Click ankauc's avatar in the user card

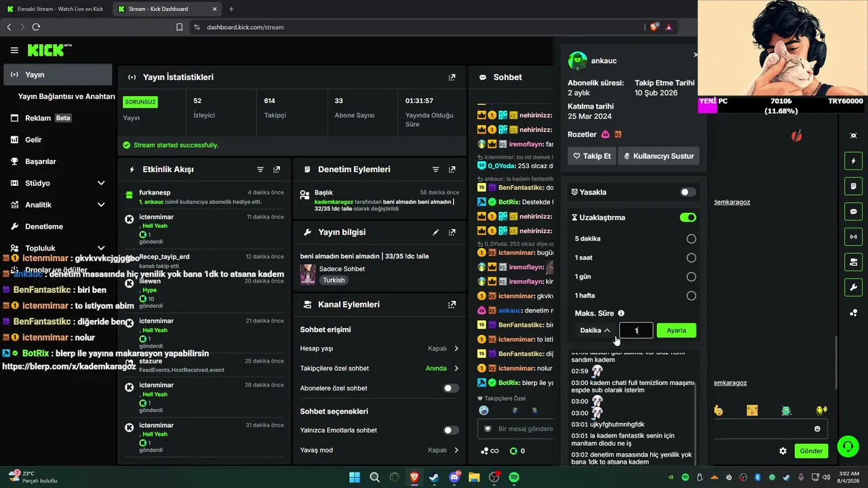click(578, 61)
